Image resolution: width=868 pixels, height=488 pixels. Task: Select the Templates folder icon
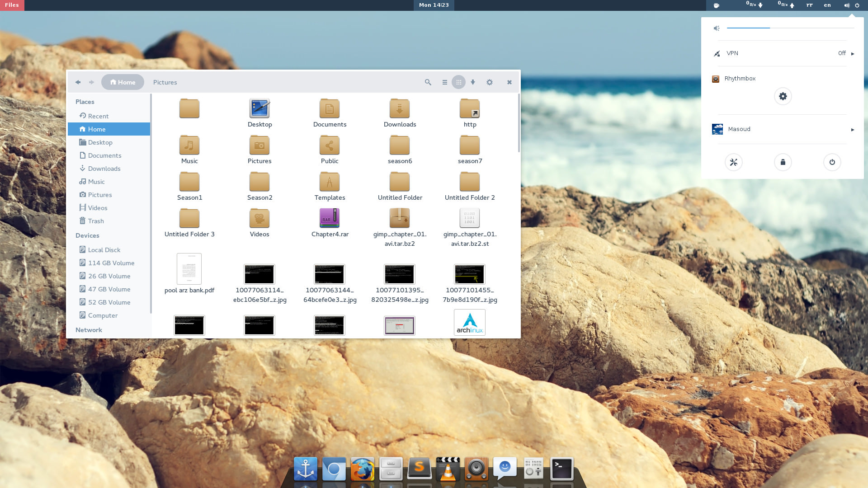click(330, 182)
